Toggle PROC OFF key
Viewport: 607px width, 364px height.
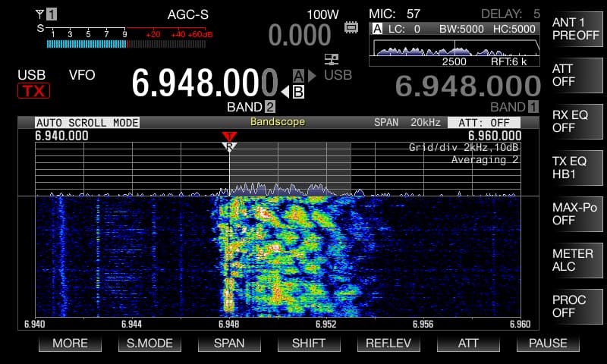(x=577, y=306)
